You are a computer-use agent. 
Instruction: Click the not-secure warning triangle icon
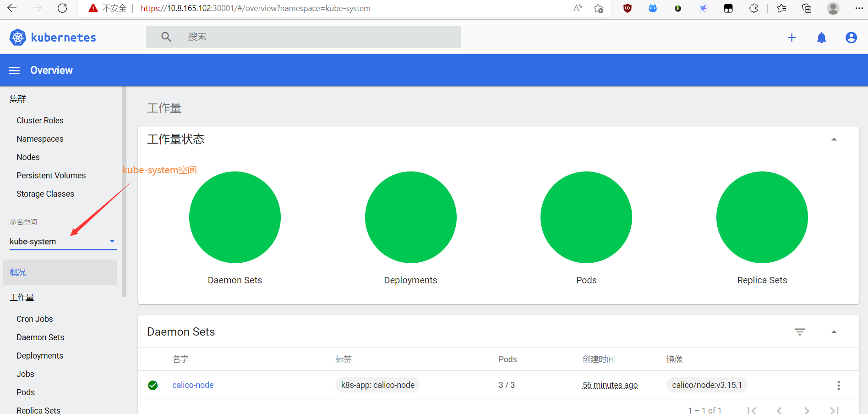click(93, 8)
